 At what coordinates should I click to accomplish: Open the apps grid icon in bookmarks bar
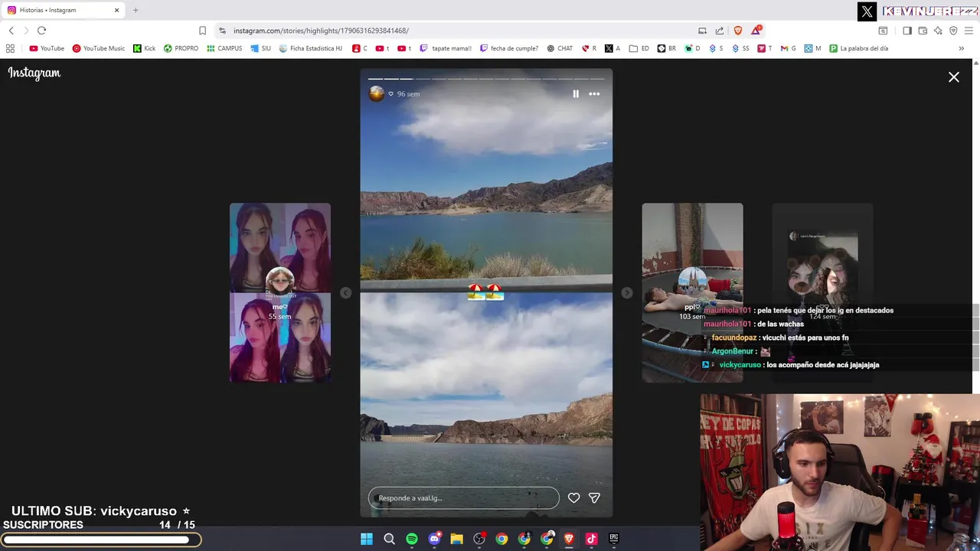pos(11,48)
